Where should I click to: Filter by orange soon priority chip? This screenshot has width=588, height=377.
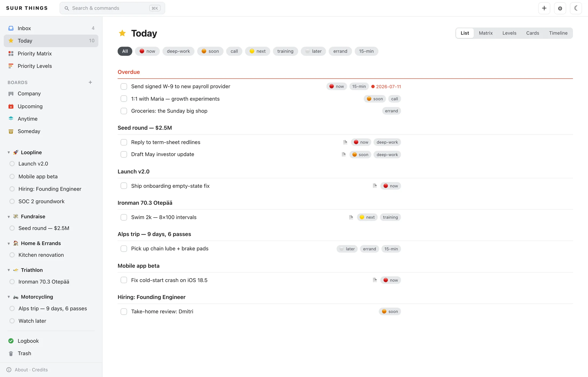pos(210,51)
